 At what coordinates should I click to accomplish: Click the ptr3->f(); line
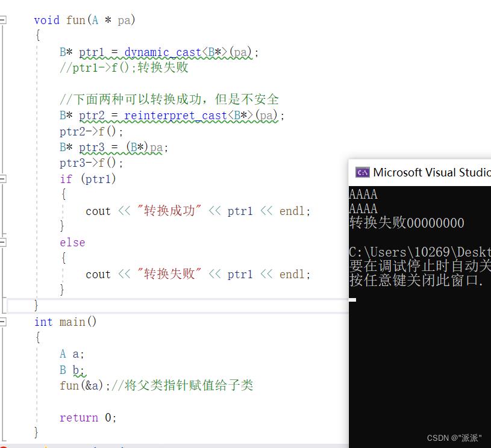tap(91, 163)
